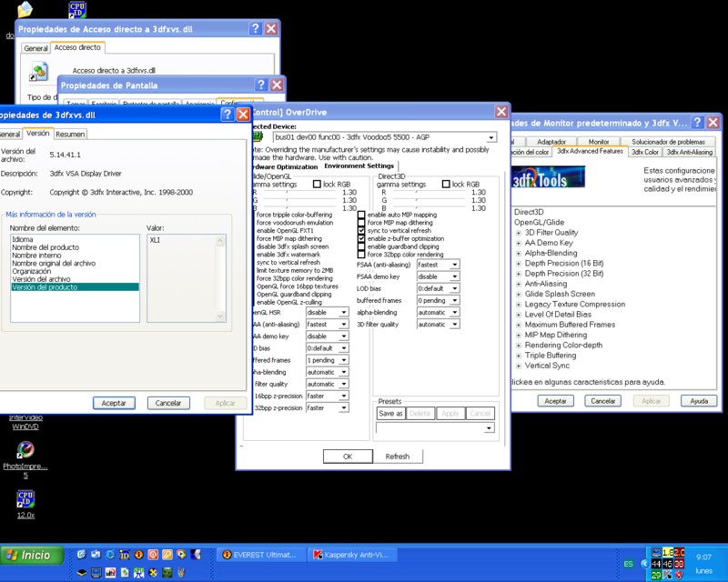Click the 3dfx icon in Quick Launch's lower row
This screenshot has width=728, height=582.
[x=110, y=573]
